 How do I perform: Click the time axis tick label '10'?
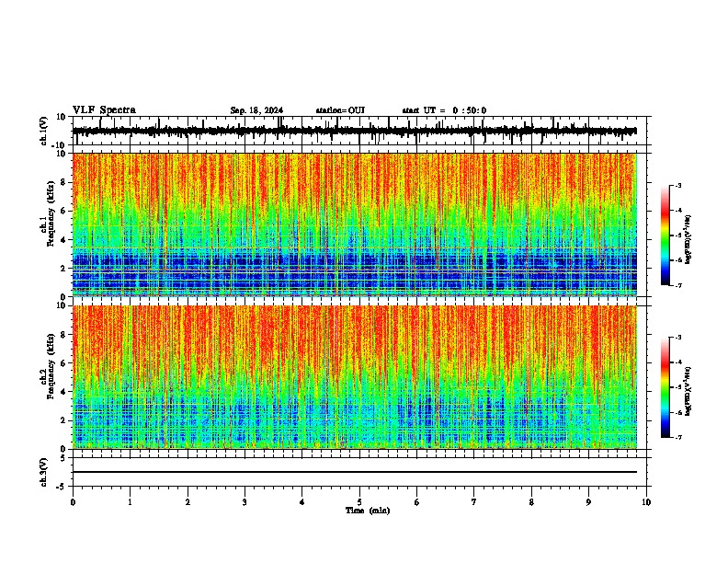[646, 502]
